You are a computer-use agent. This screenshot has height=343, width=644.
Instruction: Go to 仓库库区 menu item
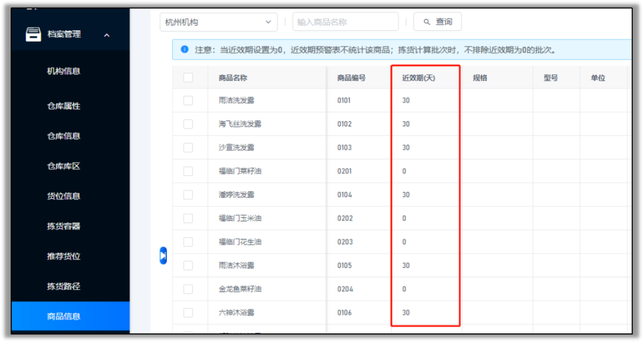(x=64, y=166)
